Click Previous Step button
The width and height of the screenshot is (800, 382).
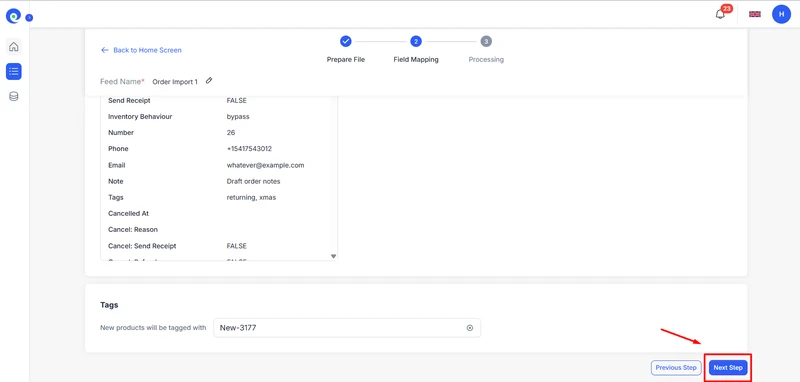pyautogui.click(x=676, y=368)
